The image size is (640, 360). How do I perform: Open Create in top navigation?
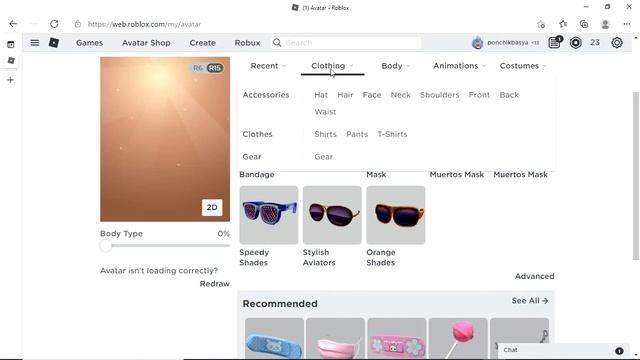(202, 43)
